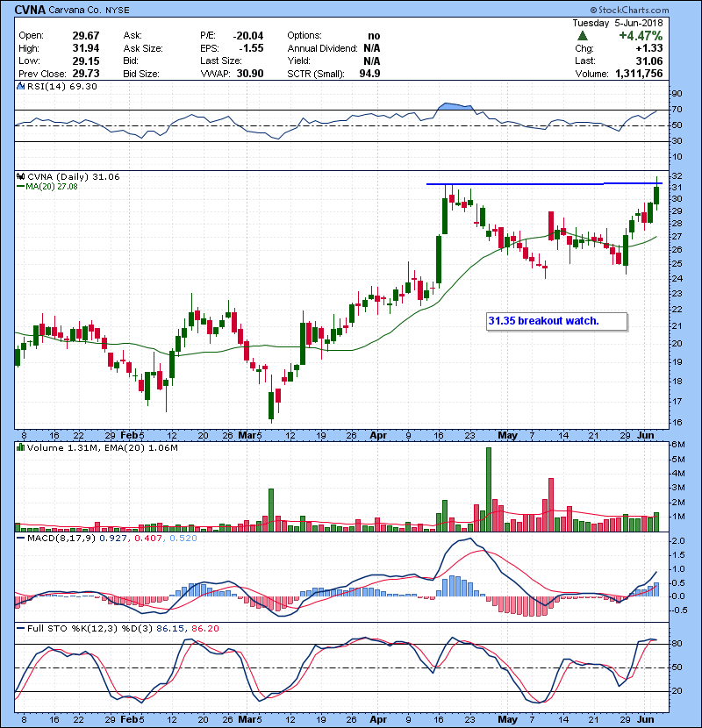The width and height of the screenshot is (702, 728).
Task: Click the VWAP value 30.90
Action: 250,74
